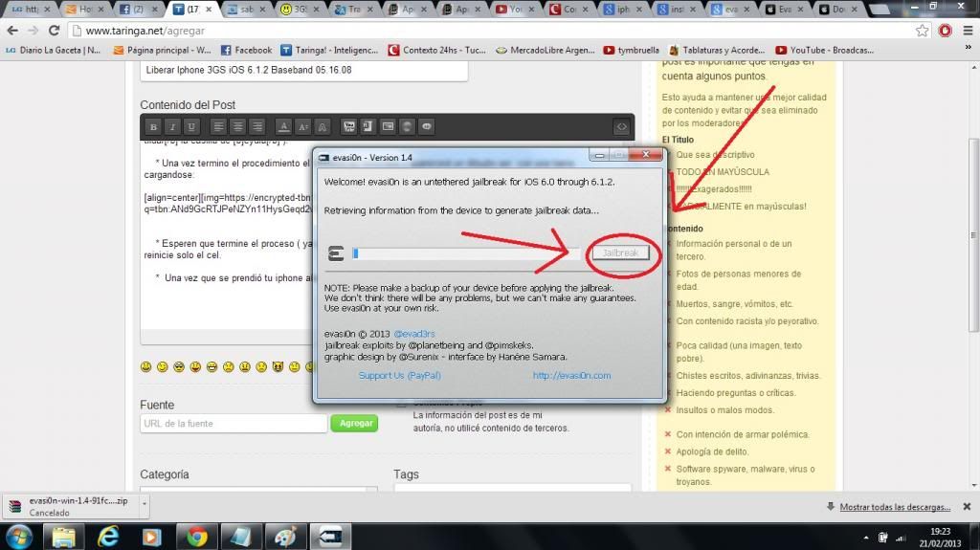The width and height of the screenshot is (980, 550).
Task: Switch to the 3GS smiley tab
Action: 300,10
